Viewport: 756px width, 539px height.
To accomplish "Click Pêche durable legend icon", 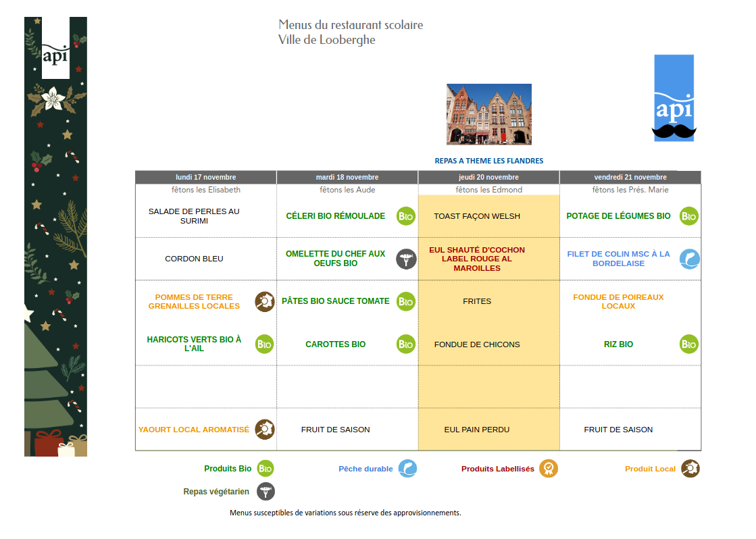I will (x=407, y=469).
